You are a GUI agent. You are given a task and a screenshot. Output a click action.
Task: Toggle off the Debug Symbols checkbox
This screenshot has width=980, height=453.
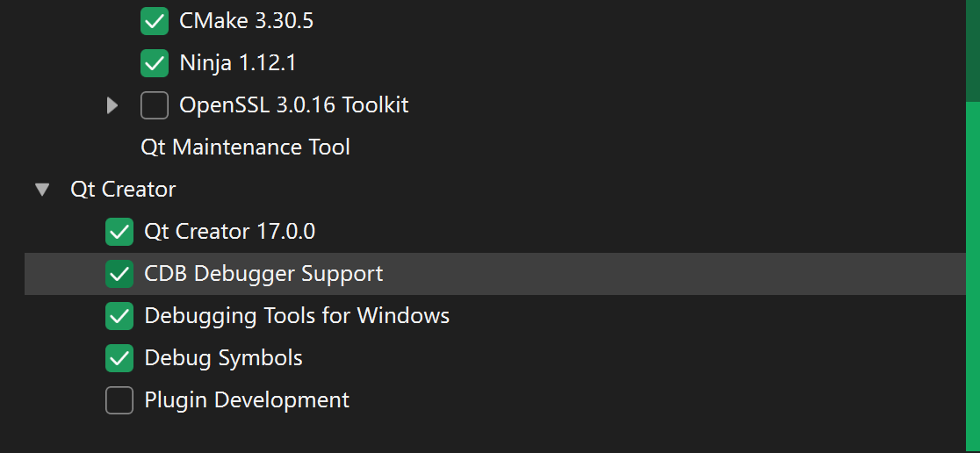point(119,358)
